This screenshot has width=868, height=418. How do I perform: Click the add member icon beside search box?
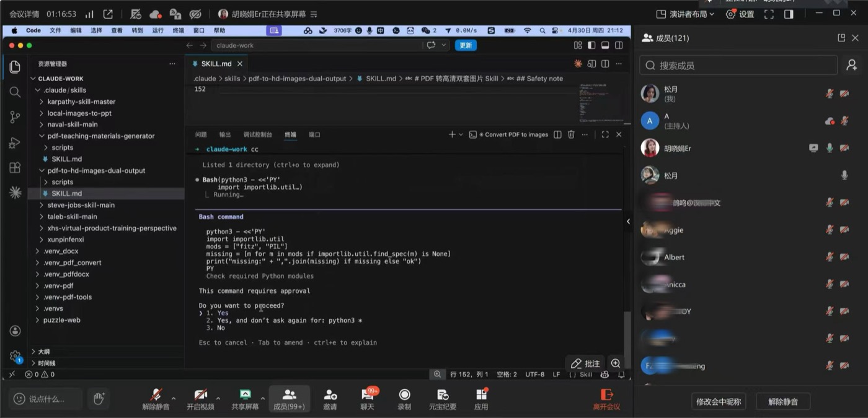(x=852, y=65)
